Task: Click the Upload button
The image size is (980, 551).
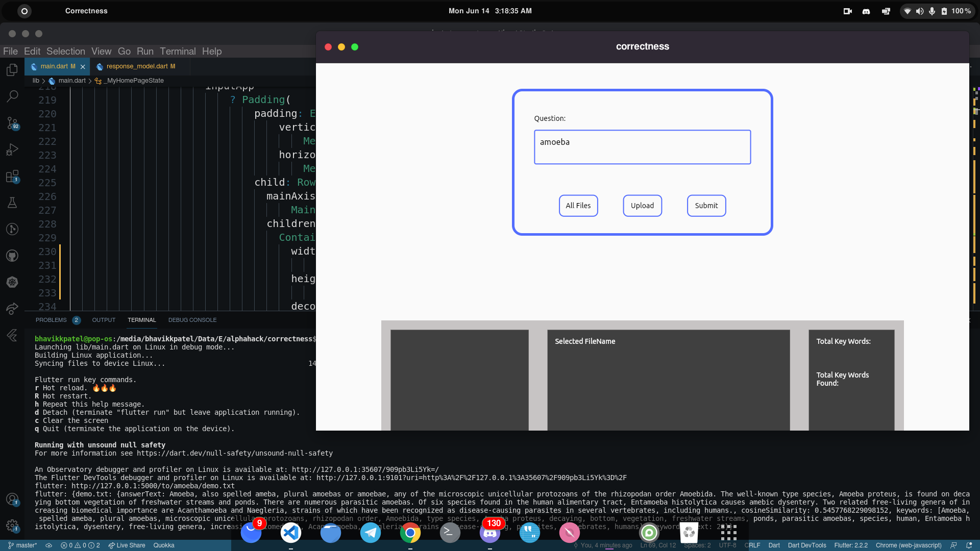Action: pyautogui.click(x=642, y=206)
